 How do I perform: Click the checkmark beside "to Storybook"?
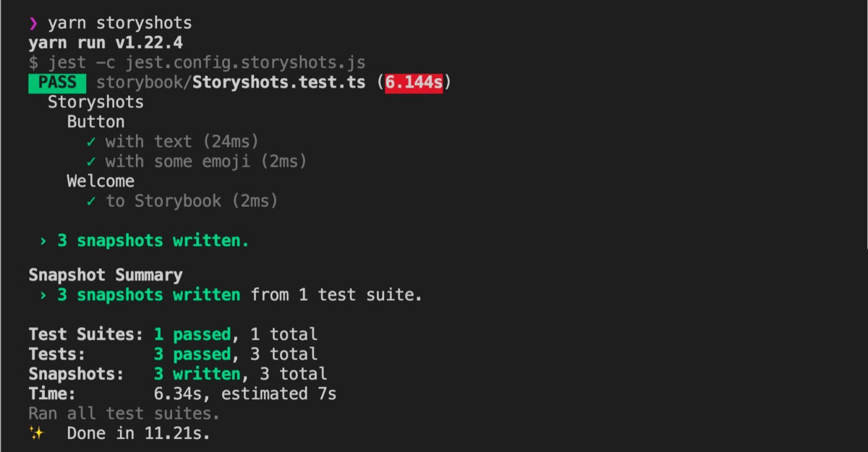(x=91, y=201)
